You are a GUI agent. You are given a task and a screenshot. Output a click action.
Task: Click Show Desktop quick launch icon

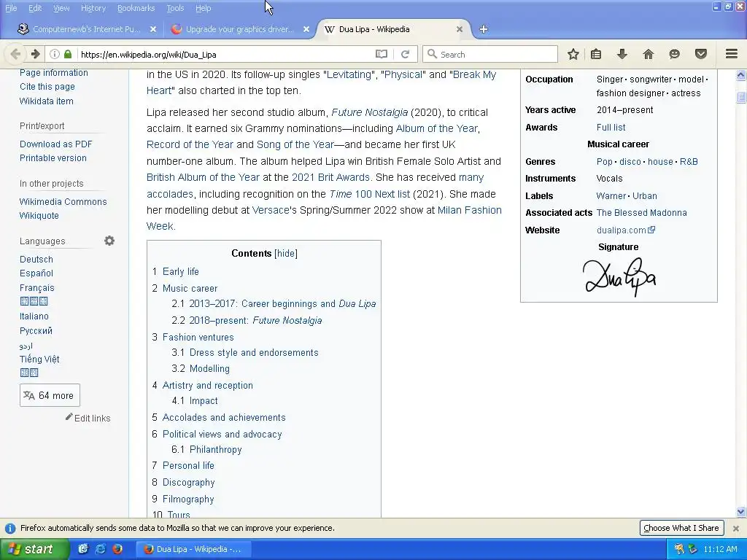(83, 549)
